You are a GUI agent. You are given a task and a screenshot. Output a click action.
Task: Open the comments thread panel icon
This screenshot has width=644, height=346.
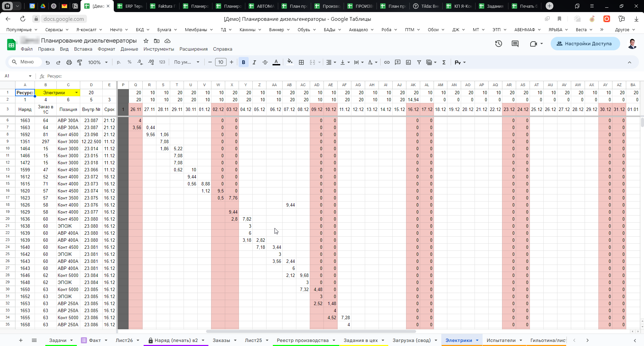pyautogui.click(x=515, y=44)
